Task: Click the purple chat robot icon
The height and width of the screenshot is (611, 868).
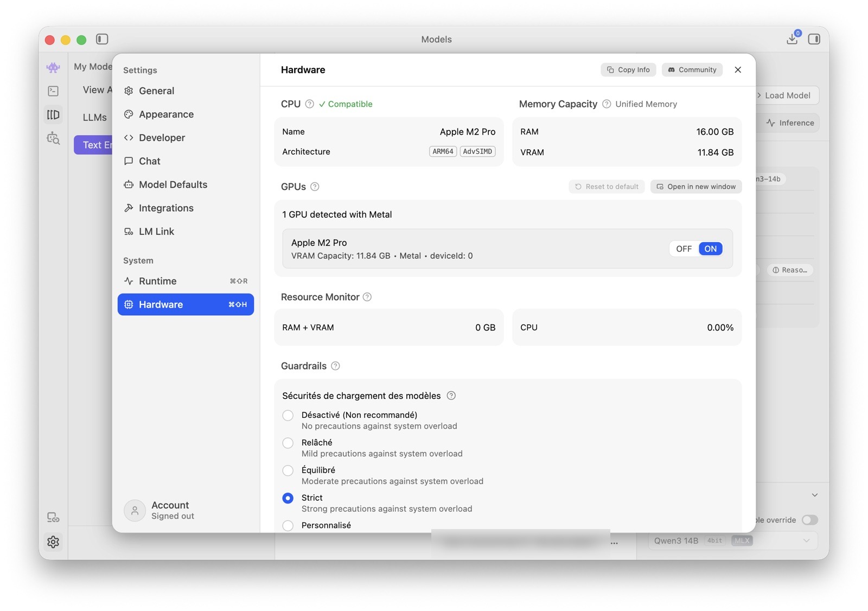Action: pos(53,68)
